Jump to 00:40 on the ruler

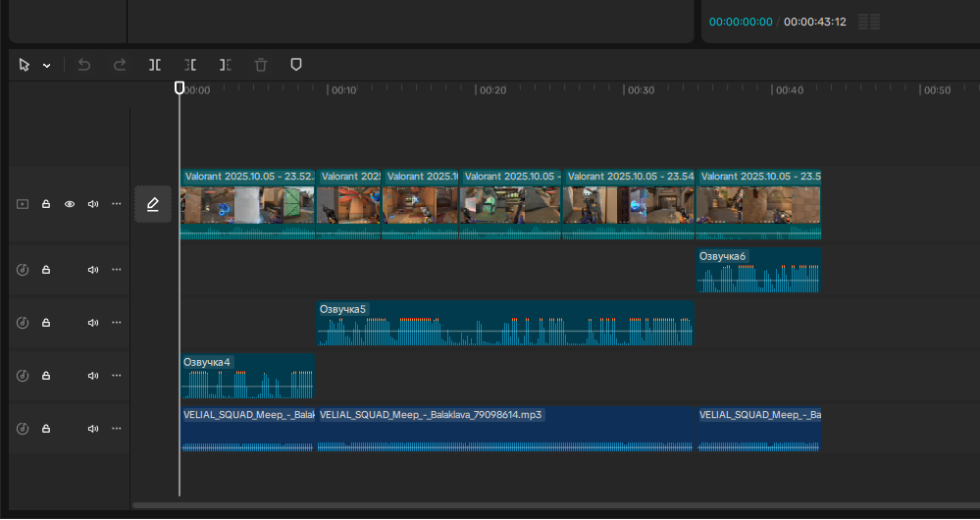tap(789, 90)
